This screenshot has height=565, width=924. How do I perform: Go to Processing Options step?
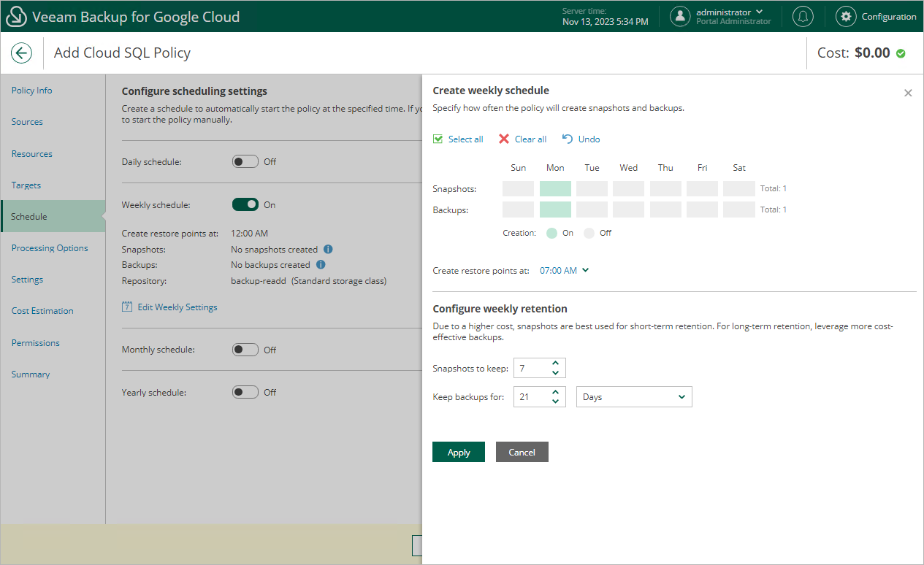click(x=50, y=248)
